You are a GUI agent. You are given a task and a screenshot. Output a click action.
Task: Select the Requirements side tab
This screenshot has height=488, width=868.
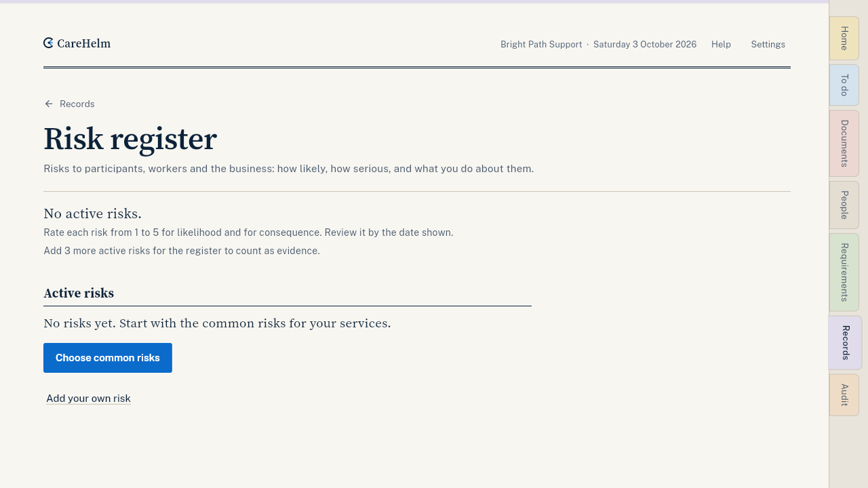coord(844,272)
